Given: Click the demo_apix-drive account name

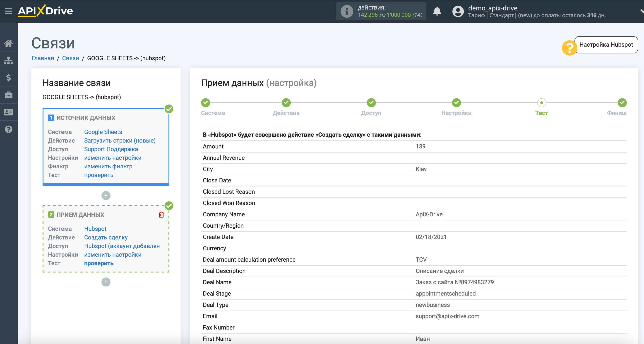Looking at the screenshot, I should point(493,8).
